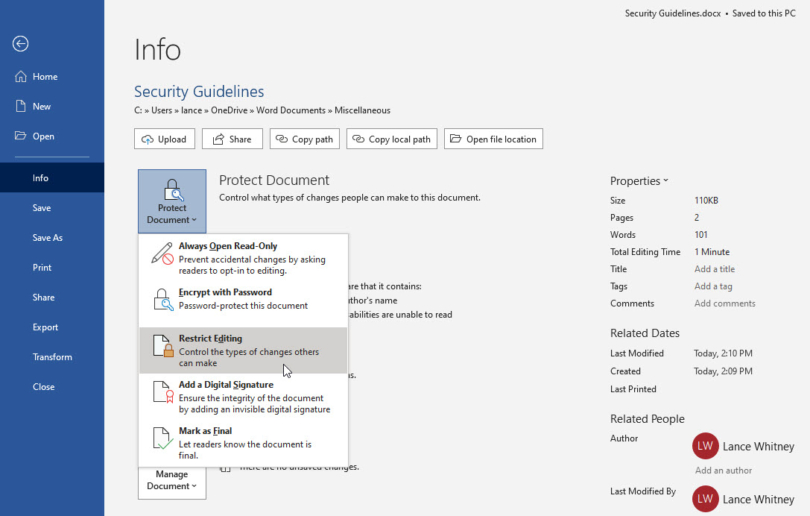Click the Open file location button
810x516 pixels.
pos(493,139)
